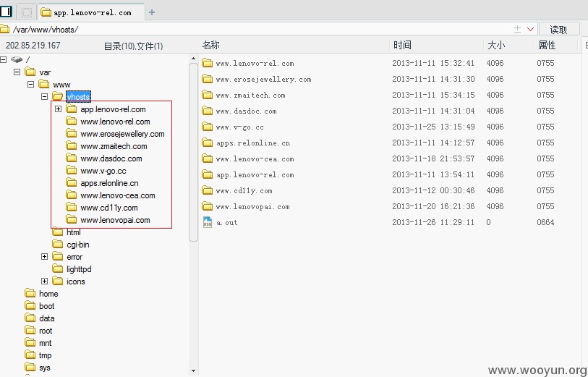
Task: Select data folder in tree
Action: pyautogui.click(x=46, y=318)
